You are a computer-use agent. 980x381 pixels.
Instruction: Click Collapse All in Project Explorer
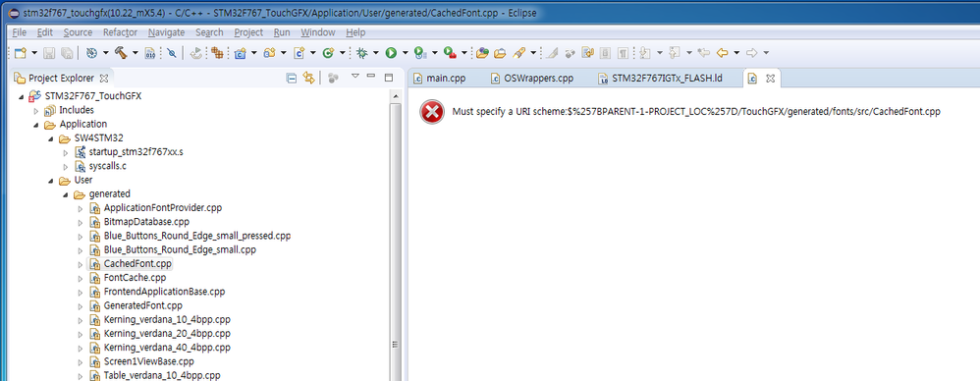pos(292,79)
